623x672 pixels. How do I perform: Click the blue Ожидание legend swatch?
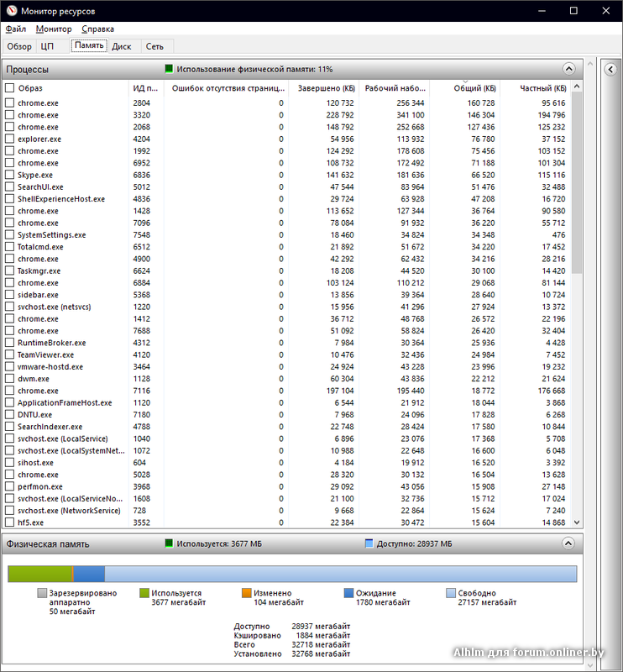[x=348, y=593]
